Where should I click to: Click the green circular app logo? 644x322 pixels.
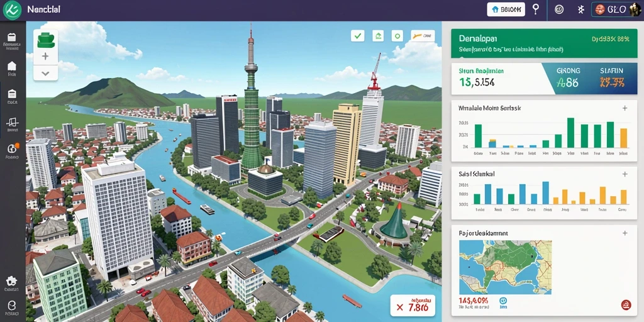pos(12,10)
